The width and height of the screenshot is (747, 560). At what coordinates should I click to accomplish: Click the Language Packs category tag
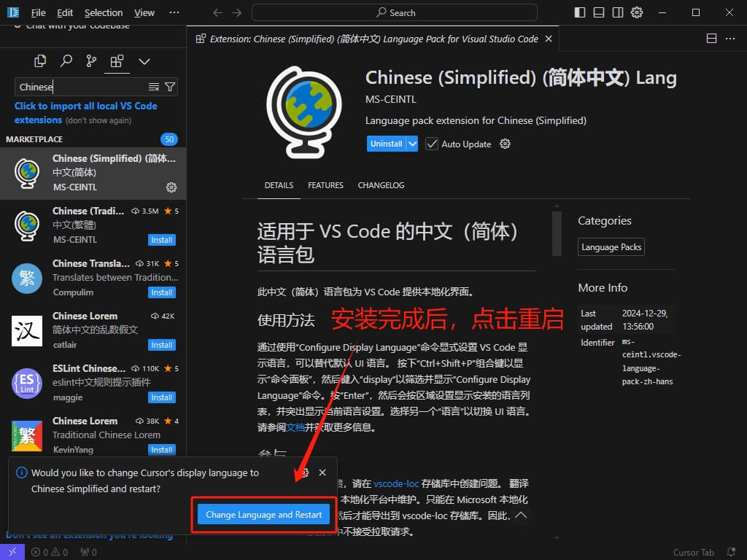[x=611, y=247]
